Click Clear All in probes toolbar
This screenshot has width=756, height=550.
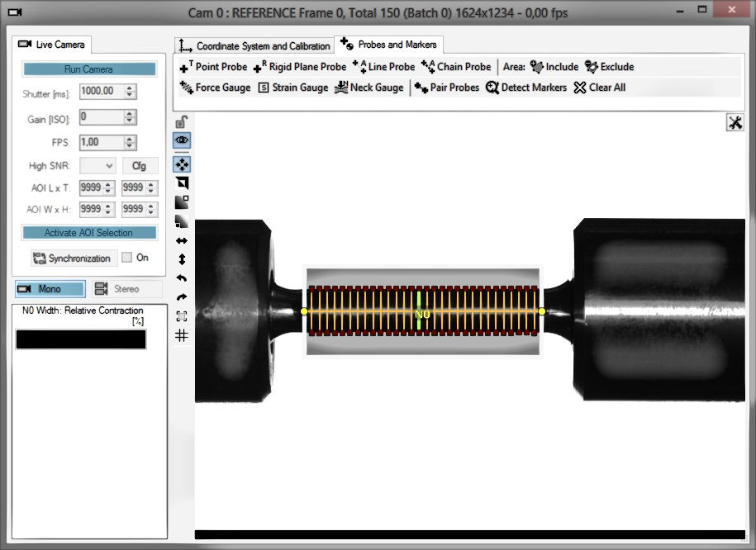[599, 88]
